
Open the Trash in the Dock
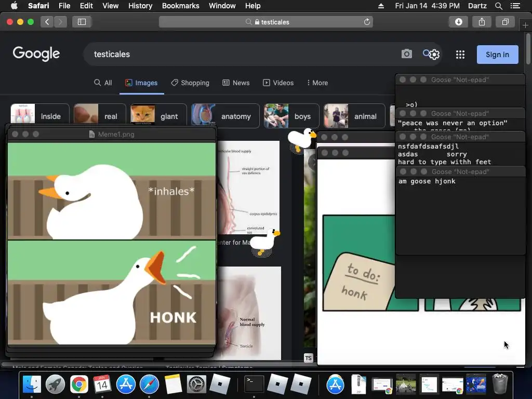coord(500,384)
